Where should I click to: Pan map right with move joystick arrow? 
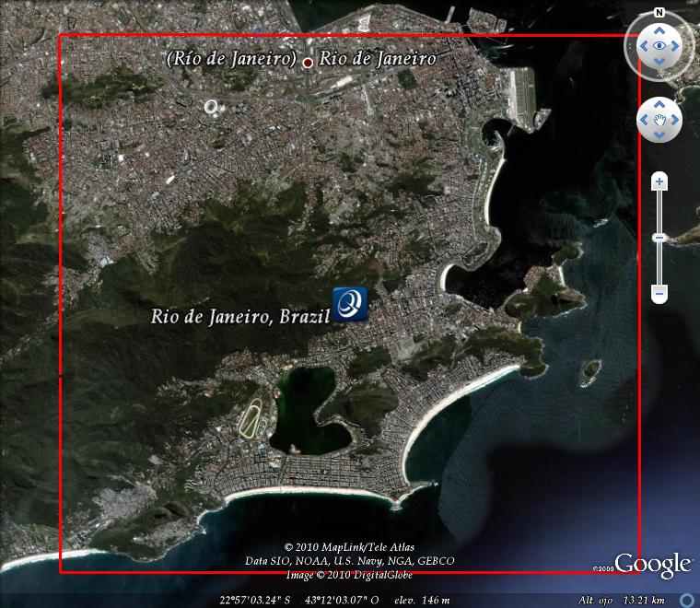pyautogui.click(x=674, y=120)
